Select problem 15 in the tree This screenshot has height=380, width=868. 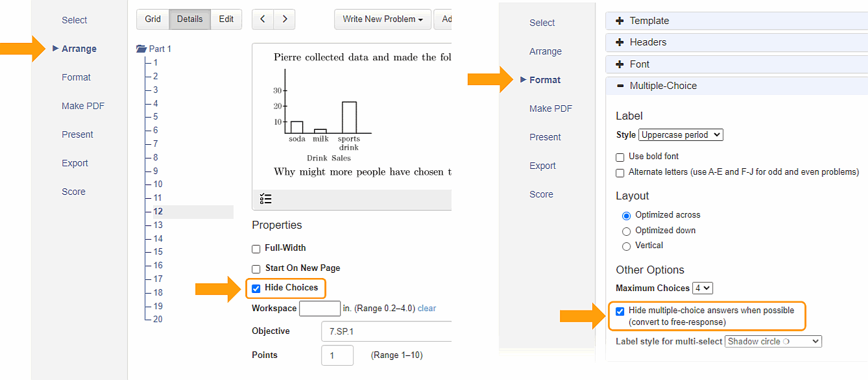pyautogui.click(x=158, y=251)
